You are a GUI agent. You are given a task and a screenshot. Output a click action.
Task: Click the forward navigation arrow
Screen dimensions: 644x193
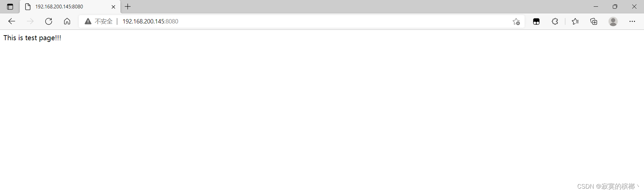pyautogui.click(x=30, y=21)
